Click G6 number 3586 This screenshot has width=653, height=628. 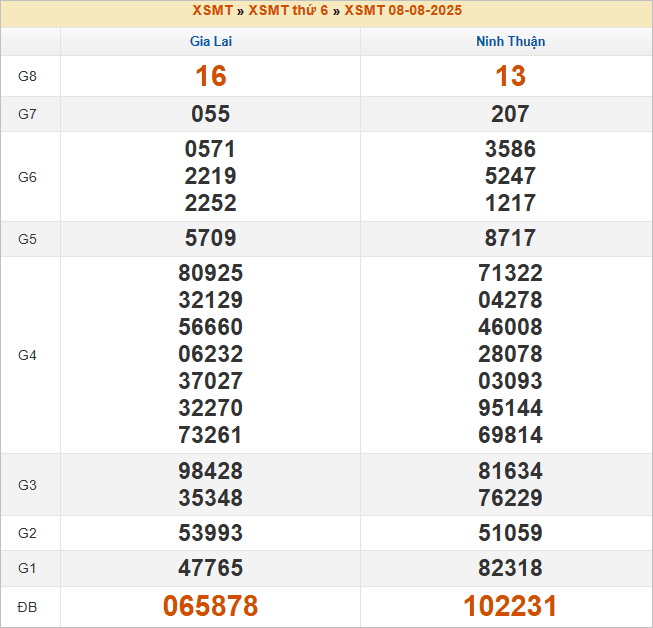coord(511,149)
